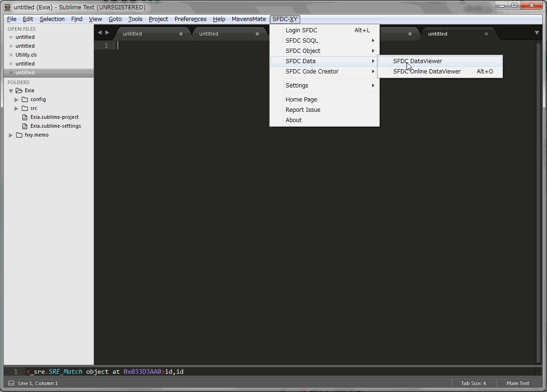
Task: Open Exia.sublime-project file
Action: pyautogui.click(x=54, y=117)
